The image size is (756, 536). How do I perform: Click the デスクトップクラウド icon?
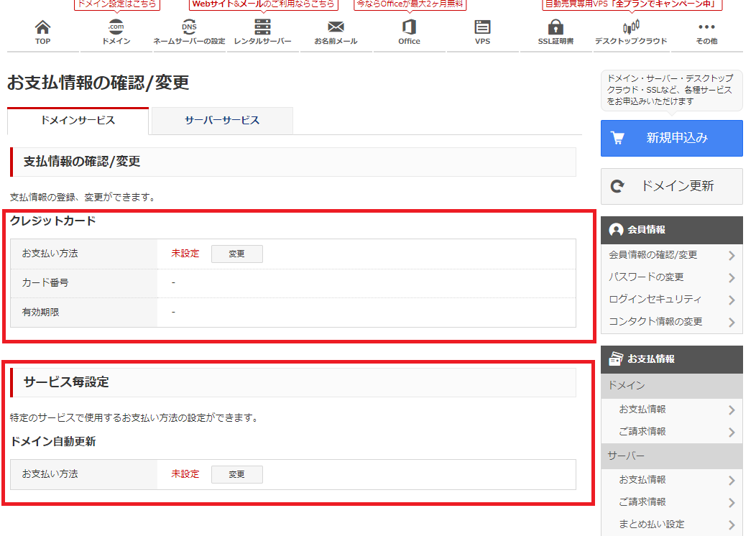(631, 29)
